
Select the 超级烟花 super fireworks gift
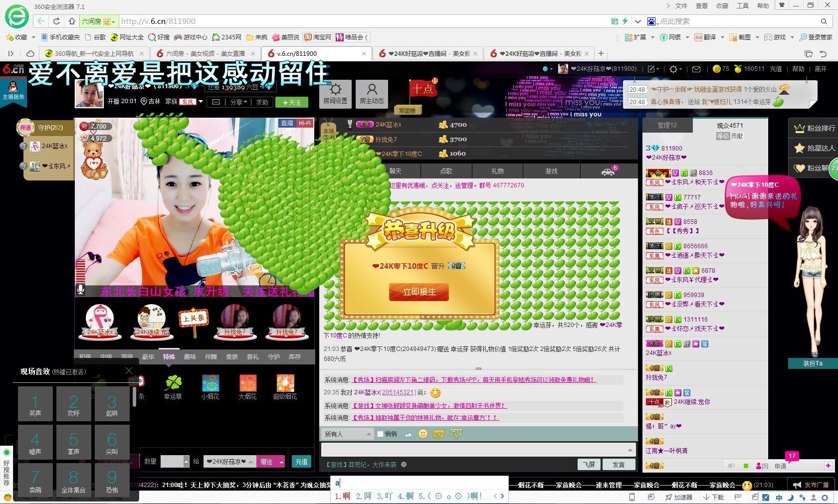pos(285,387)
